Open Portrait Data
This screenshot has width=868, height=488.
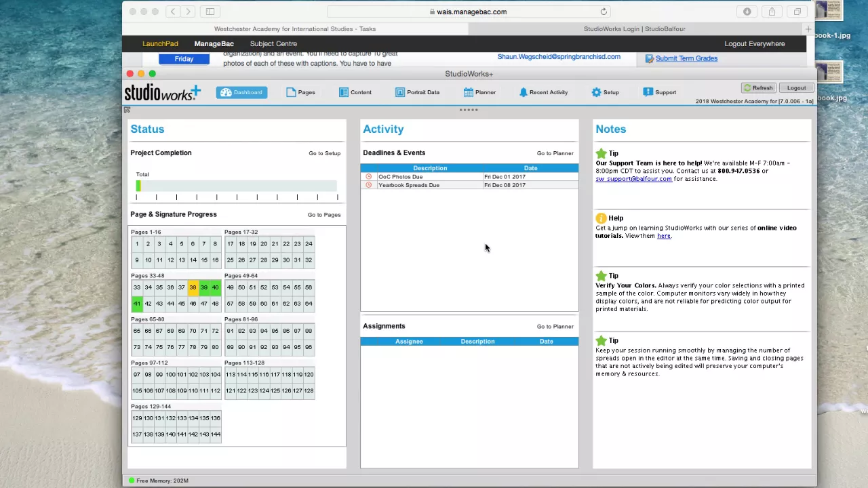coord(417,92)
